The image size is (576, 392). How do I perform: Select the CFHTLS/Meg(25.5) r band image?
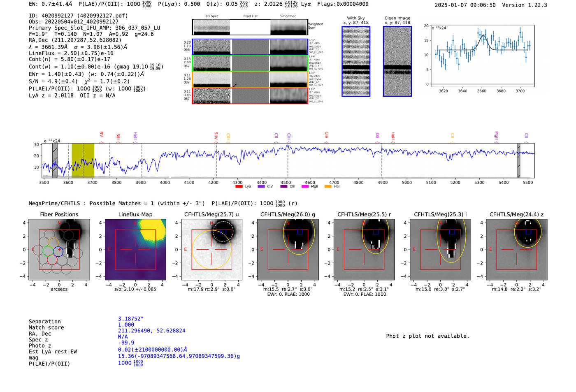364,249
